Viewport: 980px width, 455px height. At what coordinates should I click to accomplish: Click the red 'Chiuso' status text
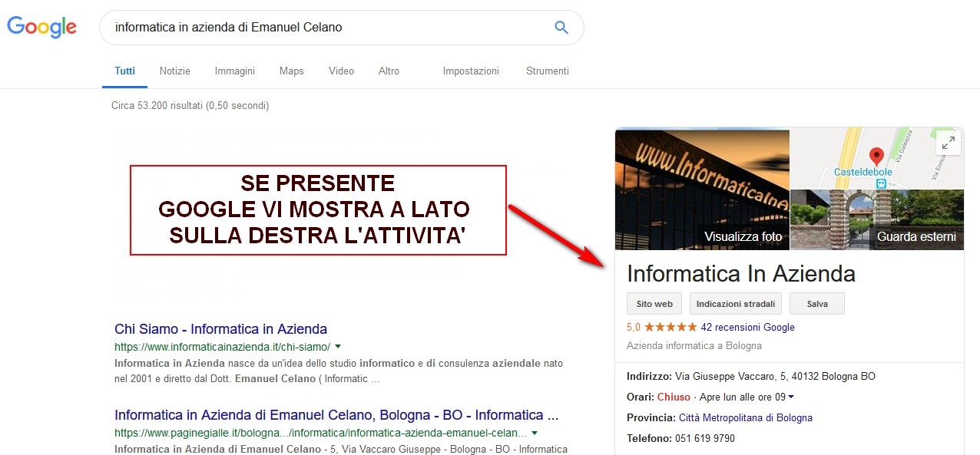674,397
